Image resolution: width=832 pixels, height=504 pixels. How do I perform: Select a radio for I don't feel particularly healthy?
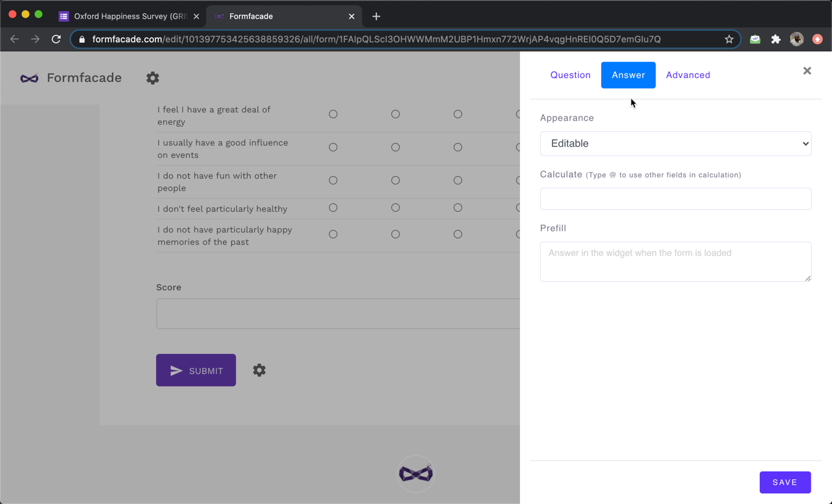(x=333, y=208)
